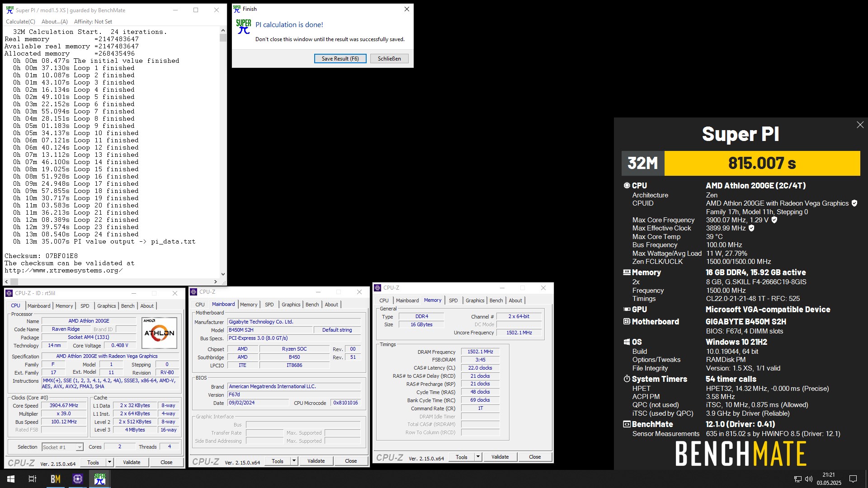868x488 pixels.
Task: Open Affinity: Not Set menu
Action: tap(93, 22)
